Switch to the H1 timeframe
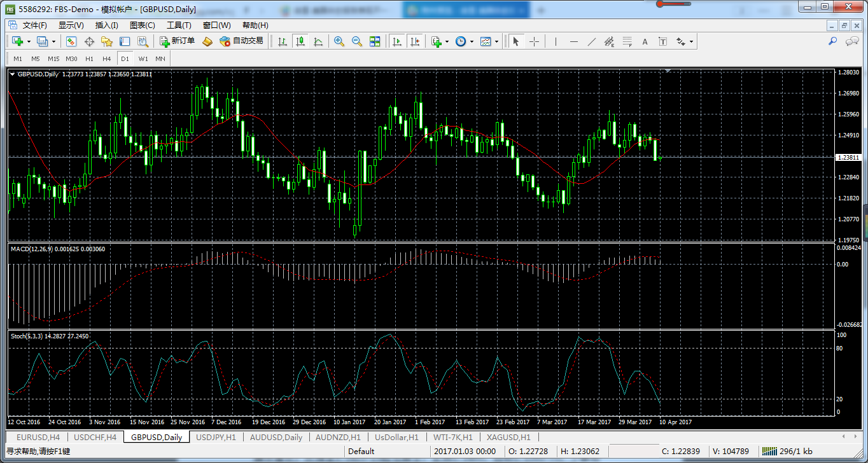 coord(89,59)
